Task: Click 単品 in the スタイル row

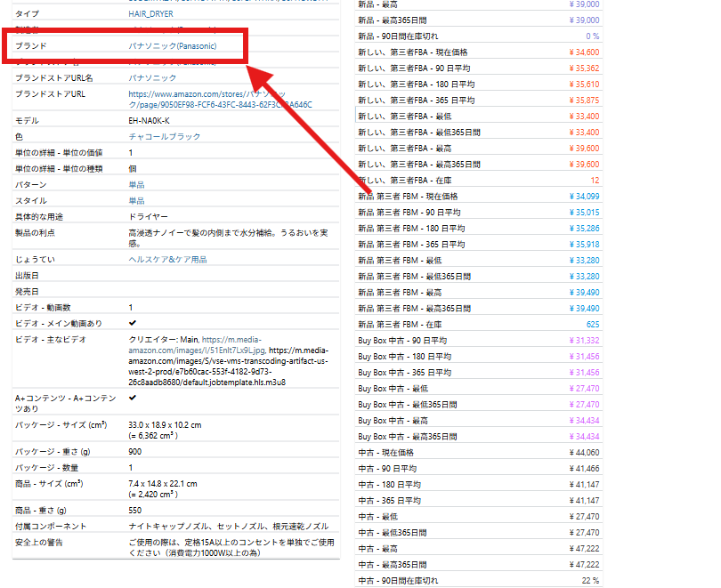Action: pos(137,201)
